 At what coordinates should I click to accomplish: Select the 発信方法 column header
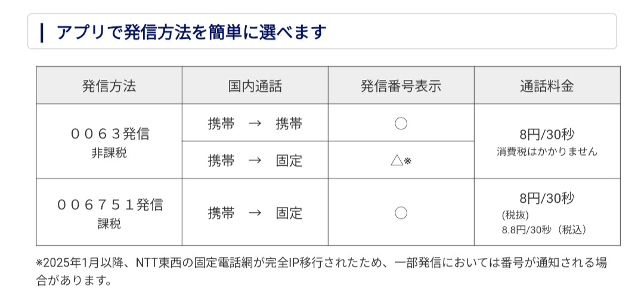pos(109,86)
